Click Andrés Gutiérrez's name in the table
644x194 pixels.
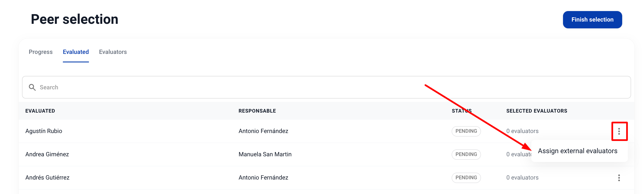pyautogui.click(x=47, y=178)
